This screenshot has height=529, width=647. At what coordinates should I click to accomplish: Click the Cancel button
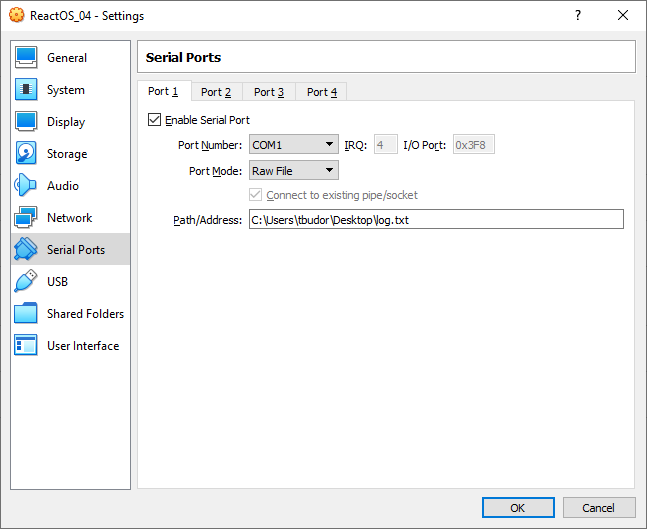point(599,508)
